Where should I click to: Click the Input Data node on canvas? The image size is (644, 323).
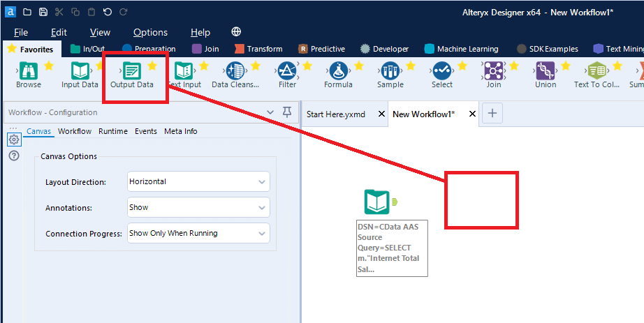[377, 202]
